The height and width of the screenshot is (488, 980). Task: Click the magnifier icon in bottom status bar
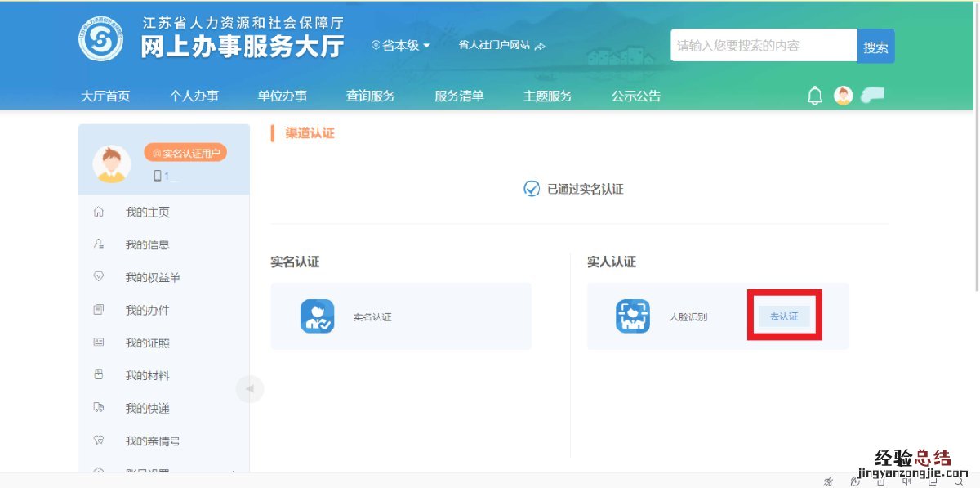(x=958, y=481)
